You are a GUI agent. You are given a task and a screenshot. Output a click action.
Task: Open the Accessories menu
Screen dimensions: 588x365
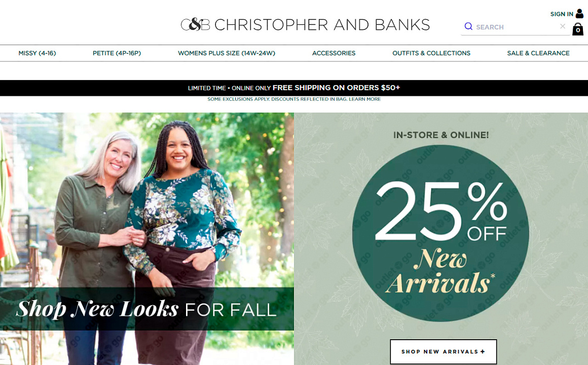[x=334, y=53]
